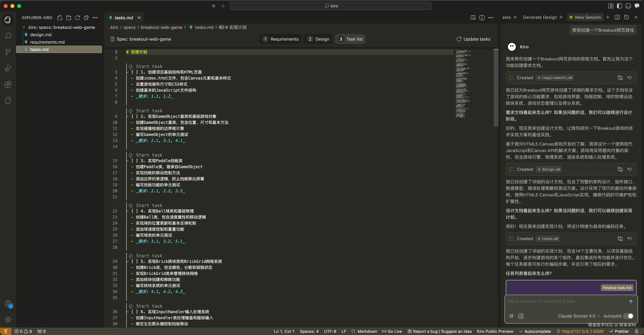Open the Markdown language mode selector
The height and width of the screenshot is (335, 644).
pyautogui.click(x=367, y=331)
